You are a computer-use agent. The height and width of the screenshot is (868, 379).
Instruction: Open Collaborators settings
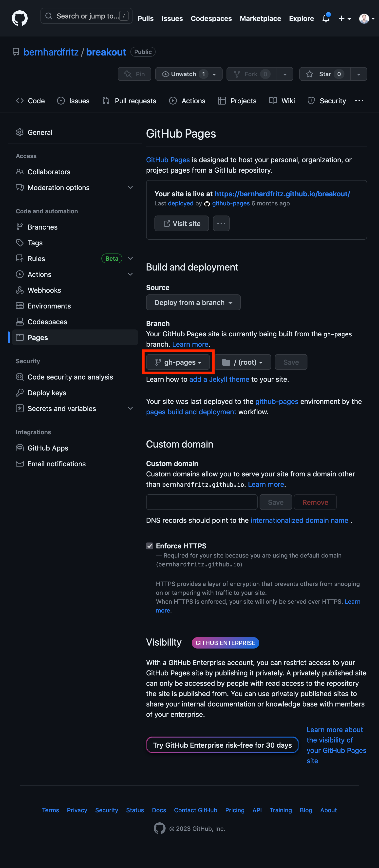(75, 172)
